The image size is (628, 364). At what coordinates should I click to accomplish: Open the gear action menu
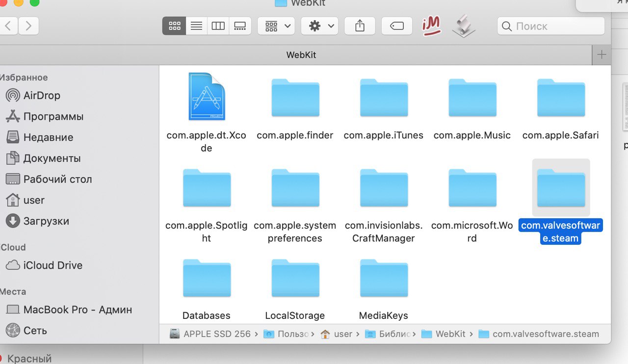(x=319, y=26)
